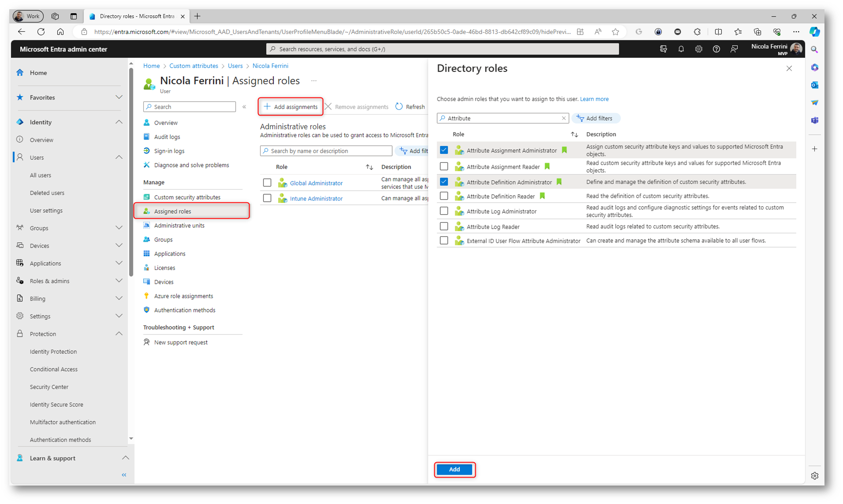Reload the page with the refresh icon

pyautogui.click(x=41, y=32)
